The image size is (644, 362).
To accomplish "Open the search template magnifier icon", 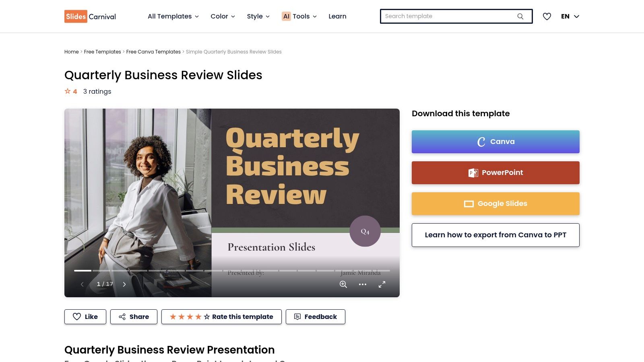I will [x=520, y=16].
